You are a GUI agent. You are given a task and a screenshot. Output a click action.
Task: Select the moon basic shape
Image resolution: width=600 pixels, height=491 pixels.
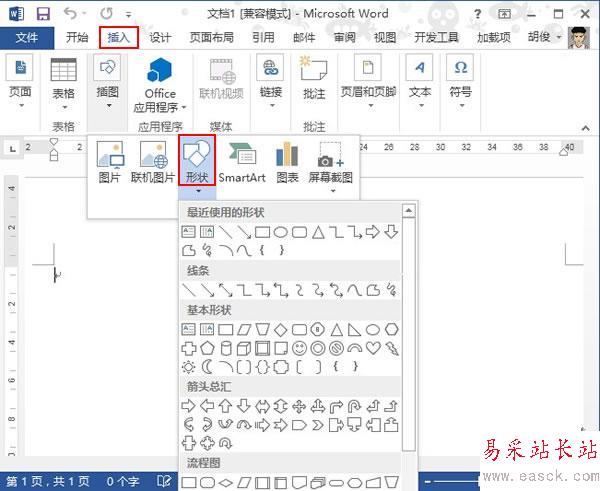207,367
